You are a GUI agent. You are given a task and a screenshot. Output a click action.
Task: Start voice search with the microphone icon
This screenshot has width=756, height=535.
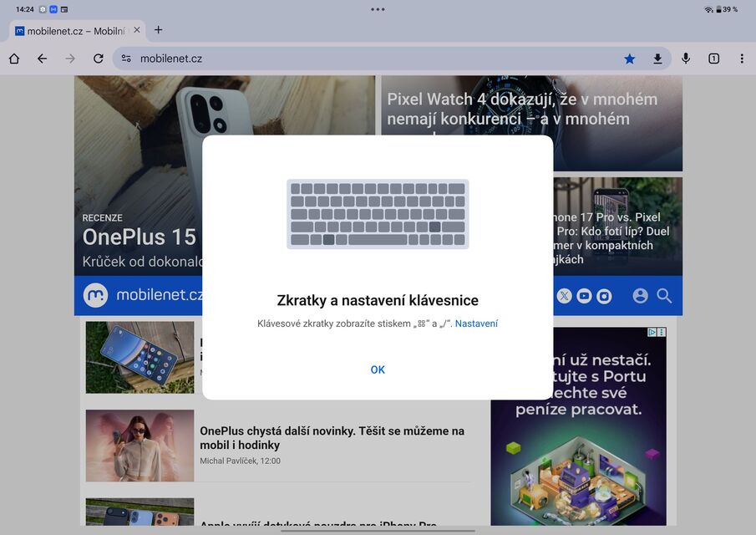pyautogui.click(x=686, y=59)
